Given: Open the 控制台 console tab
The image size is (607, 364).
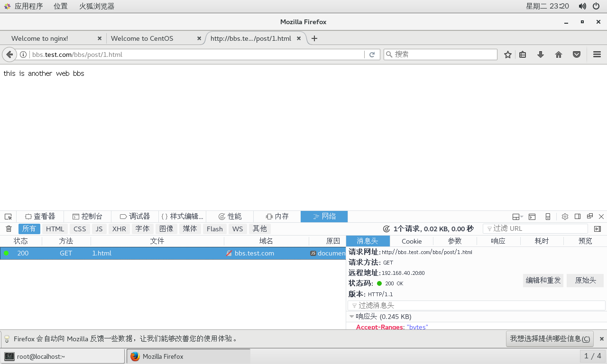Looking at the screenshot, I should [87, 217].
